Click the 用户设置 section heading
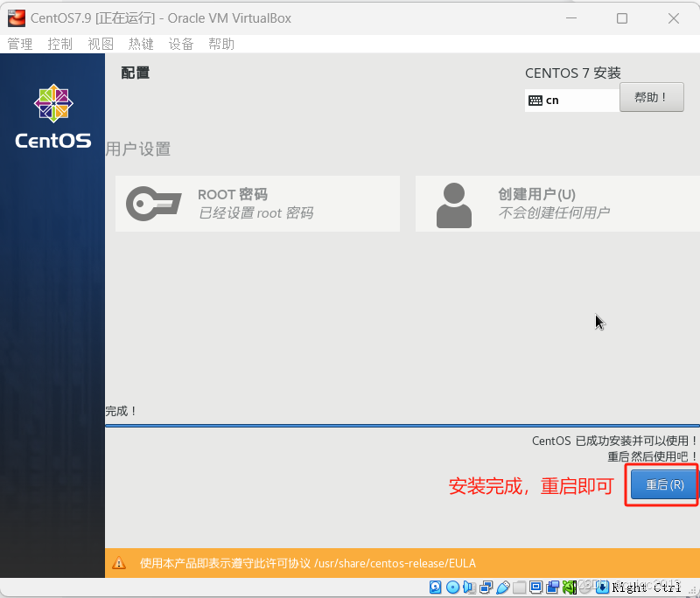700x598 pixels. pyautogui.click(x=138, y=149)
